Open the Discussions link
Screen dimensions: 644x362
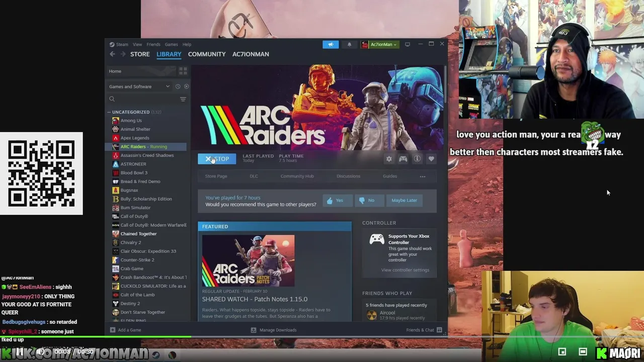[348, 176]
